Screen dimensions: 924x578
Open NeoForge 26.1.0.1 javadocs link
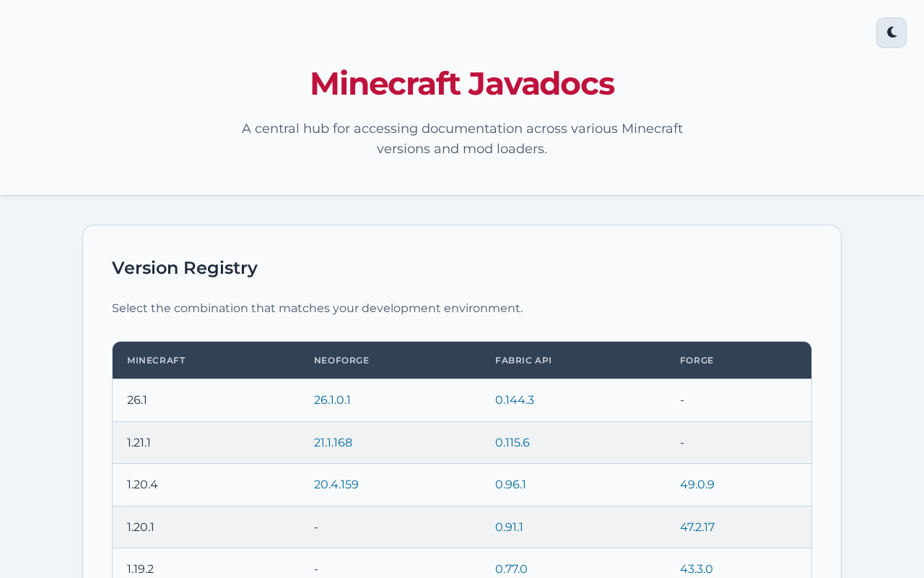point(332,400)
